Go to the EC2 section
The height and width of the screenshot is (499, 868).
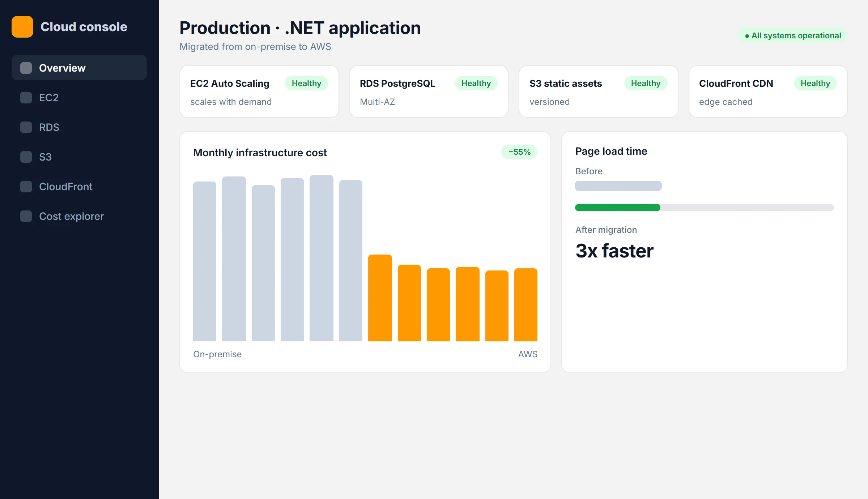tap(79, 98)
